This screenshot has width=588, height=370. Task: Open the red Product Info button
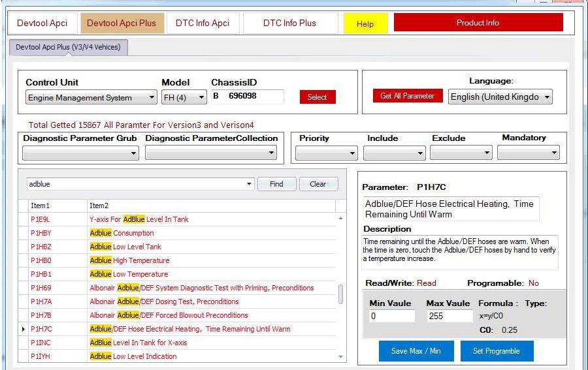click(x=478, y=23)
